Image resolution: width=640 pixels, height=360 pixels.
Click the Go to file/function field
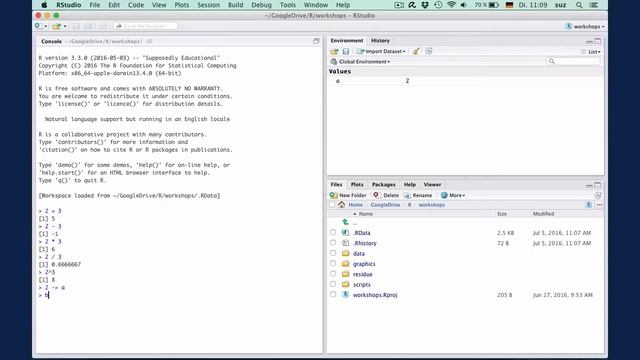[x=146, y=26]
